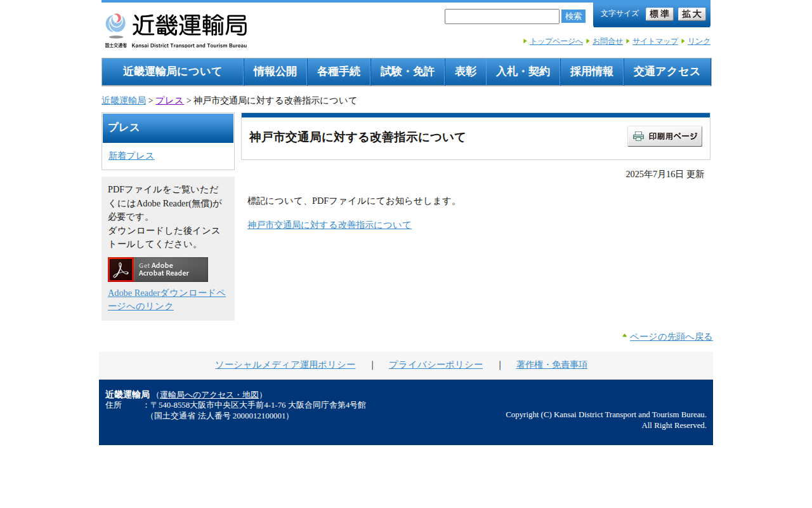Click the 文字サイズ label
This screenshot has width=812, height=508.
point(619,13)
